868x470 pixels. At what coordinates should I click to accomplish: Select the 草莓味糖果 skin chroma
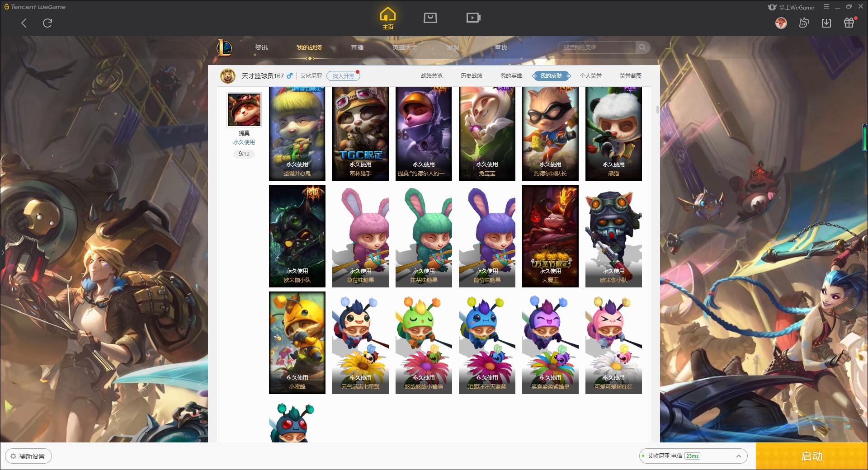click(360, 236)
